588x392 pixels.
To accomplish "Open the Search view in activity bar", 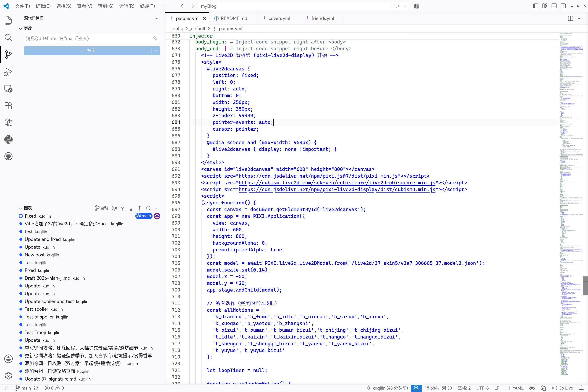I will 8,38.
